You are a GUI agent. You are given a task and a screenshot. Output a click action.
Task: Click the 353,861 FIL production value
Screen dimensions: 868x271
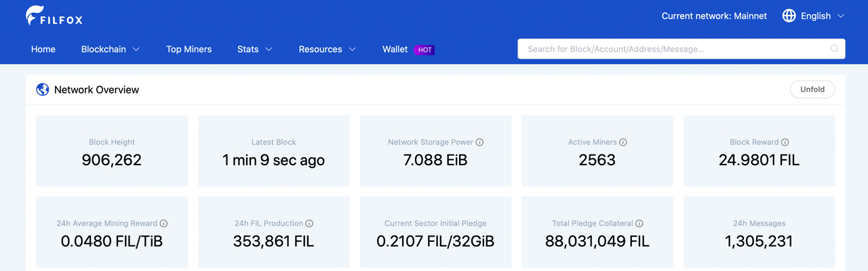tap(274, 241)
